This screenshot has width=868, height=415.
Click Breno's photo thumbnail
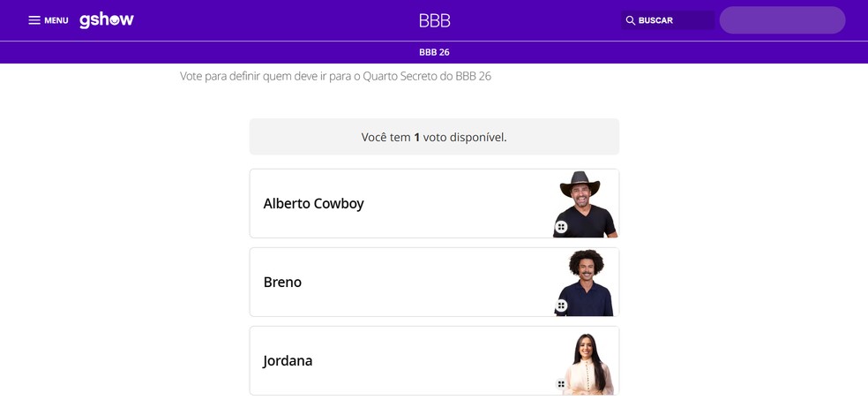point(584,280)
